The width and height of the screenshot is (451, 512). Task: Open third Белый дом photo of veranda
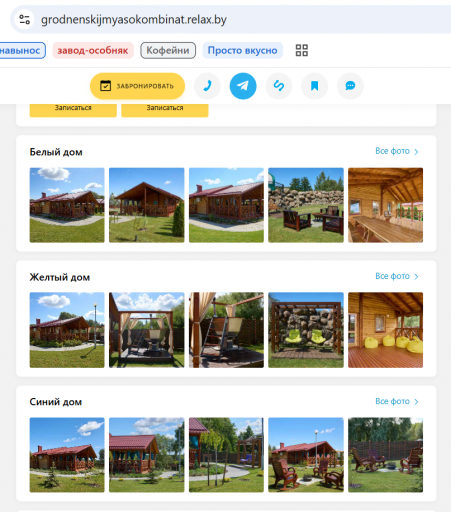(226, 205)
